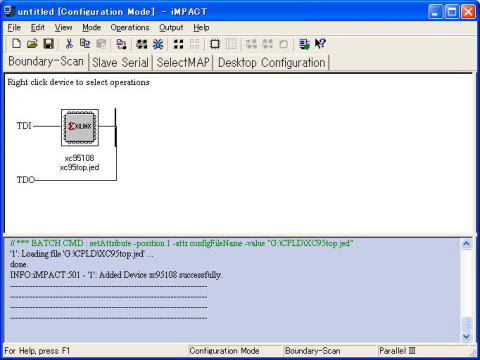Click the "done." log line
This screenshot has width=480, height=360.
point(19,264)
